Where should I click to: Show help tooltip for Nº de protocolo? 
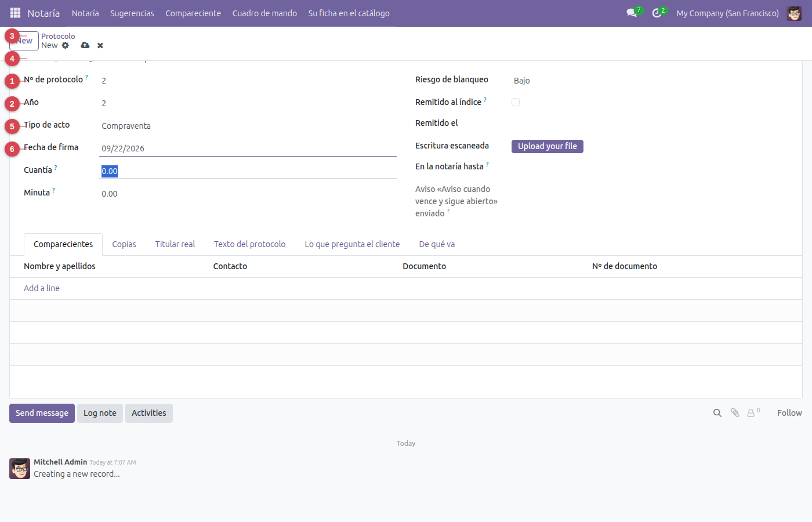tap(87, 77)
